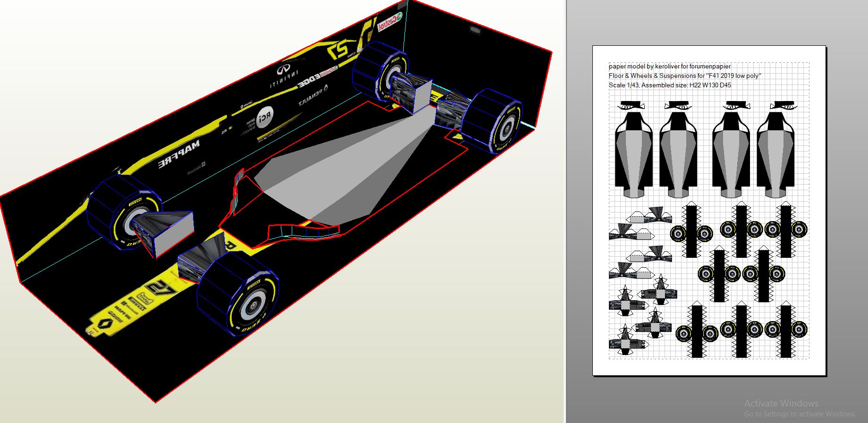Viewport: 868px width, 423px height.
Task: Click the bottom-right wheel strip pattern piece
Action: coord(786,330)
